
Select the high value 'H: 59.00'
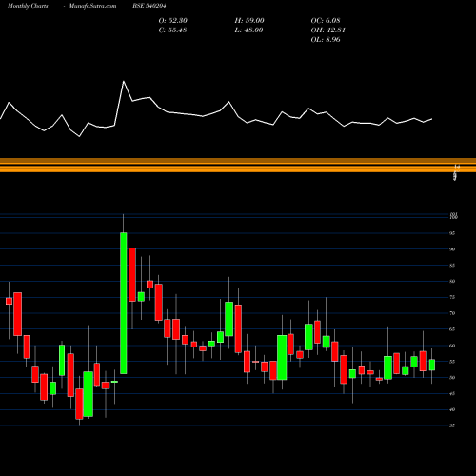[249, 21]
